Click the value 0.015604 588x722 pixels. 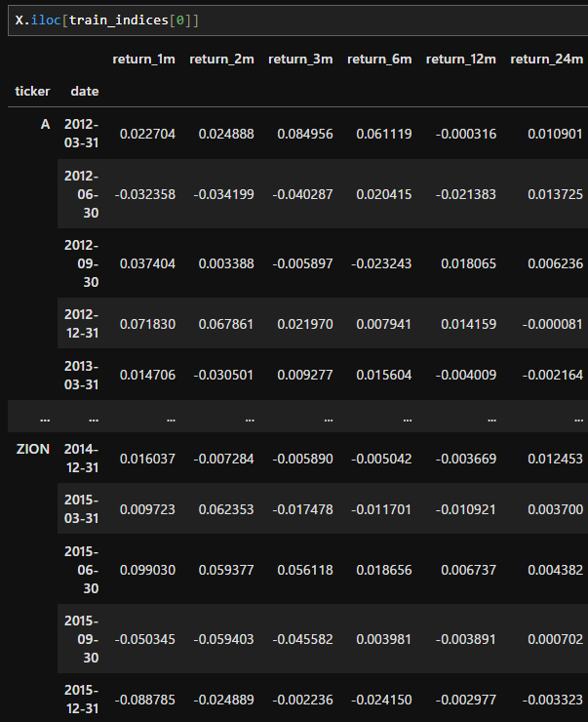(384, 376)
